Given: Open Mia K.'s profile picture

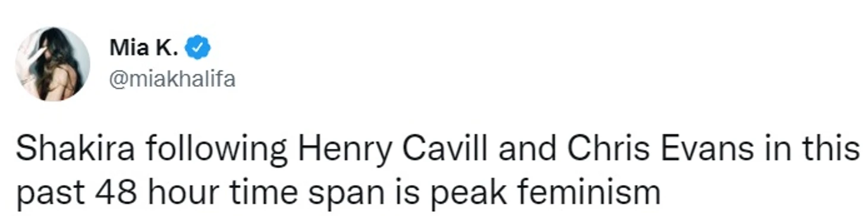Looking at the screenshot, I should pyautogui.click(x=53, y=64).
